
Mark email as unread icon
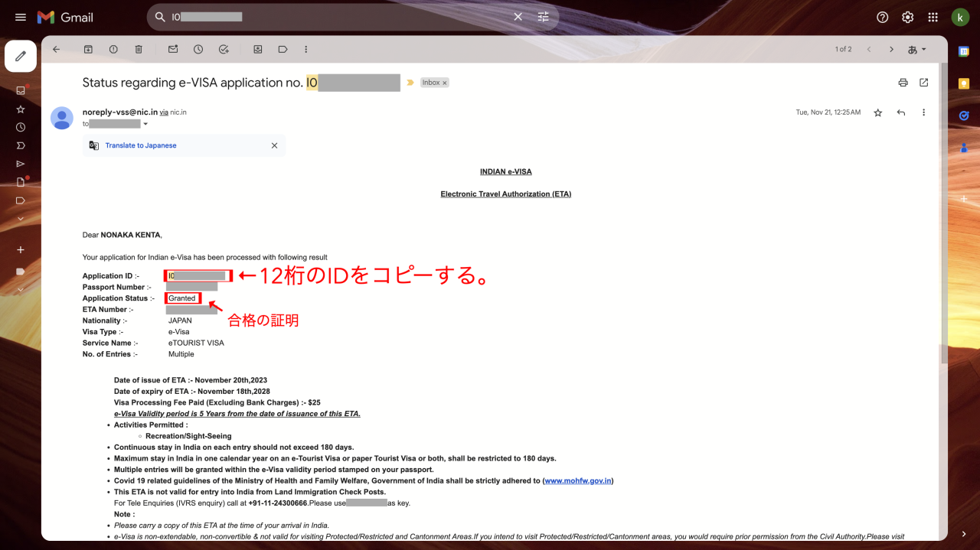tap(173, 49)
